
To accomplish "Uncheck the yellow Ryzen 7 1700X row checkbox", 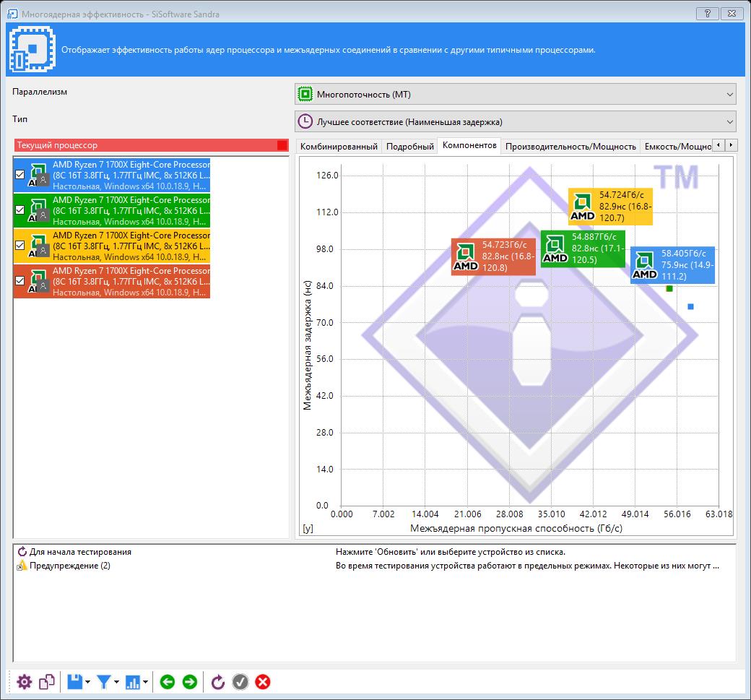I will pos(19,246).
